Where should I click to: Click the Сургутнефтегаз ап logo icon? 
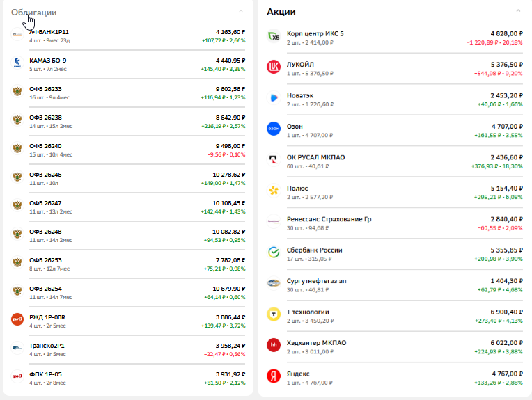click(274, 283)
